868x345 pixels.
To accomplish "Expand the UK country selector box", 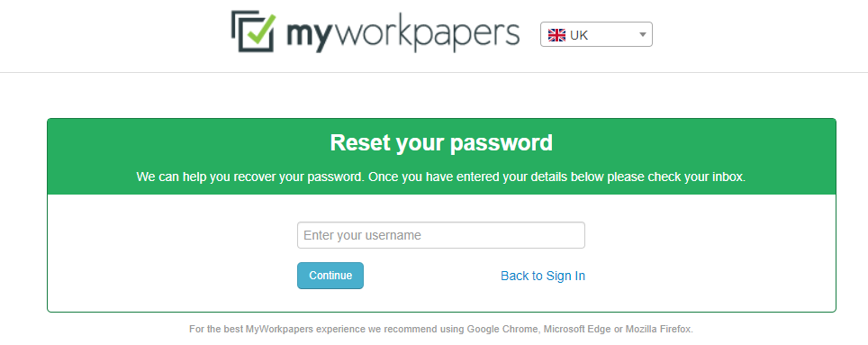I will 596,34.
